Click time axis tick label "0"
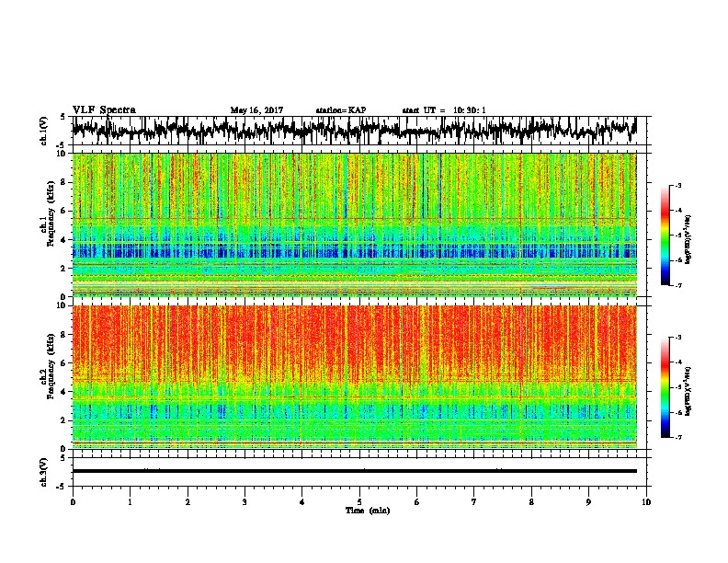The height and width of the screenshot is (563, 728). coord(73,502)
